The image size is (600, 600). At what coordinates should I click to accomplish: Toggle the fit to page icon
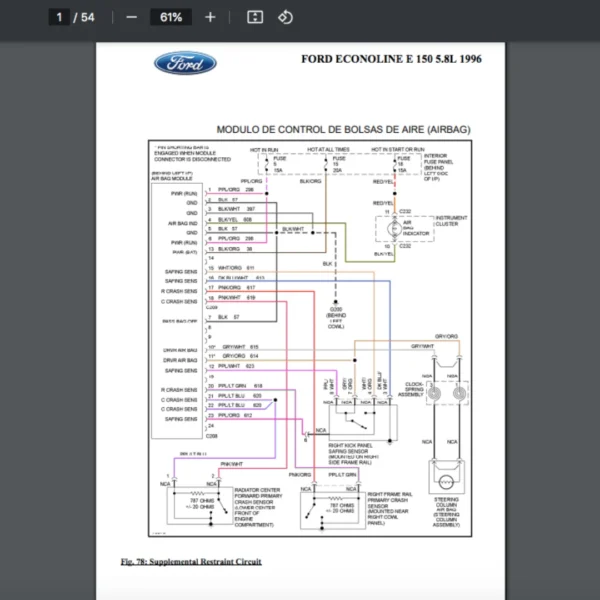[x=254, y=17]
